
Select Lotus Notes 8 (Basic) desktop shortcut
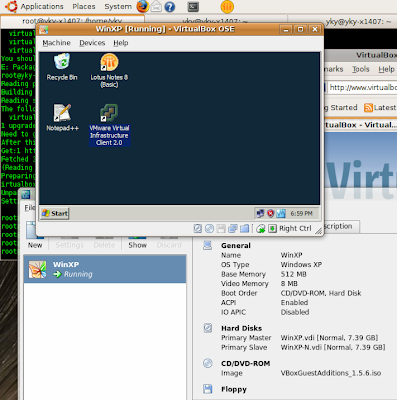109,71
